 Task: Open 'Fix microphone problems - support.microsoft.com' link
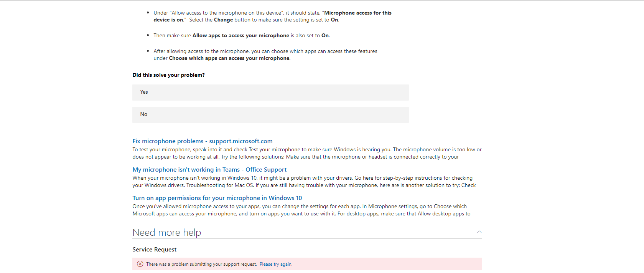coord(203,141)
